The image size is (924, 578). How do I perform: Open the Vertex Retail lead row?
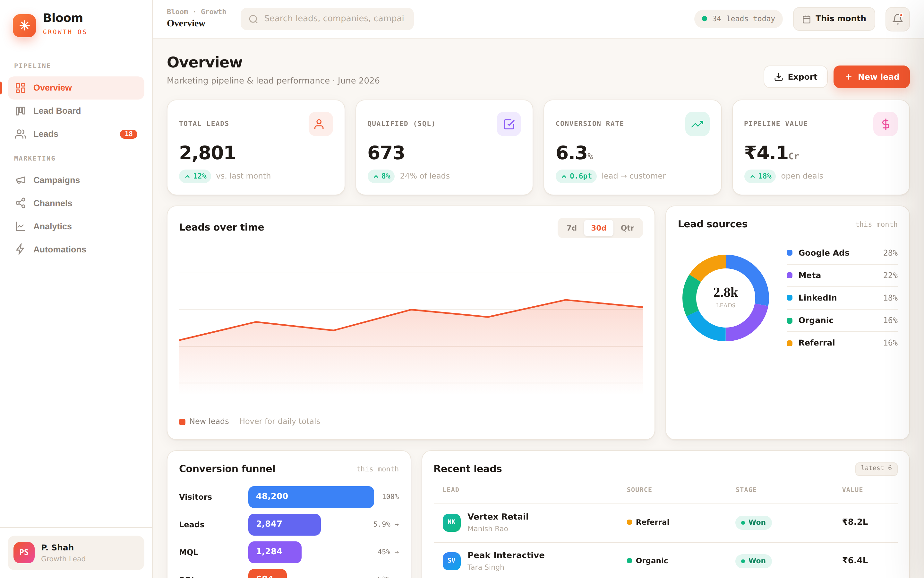pyautogui.click(x=665, y=523)
